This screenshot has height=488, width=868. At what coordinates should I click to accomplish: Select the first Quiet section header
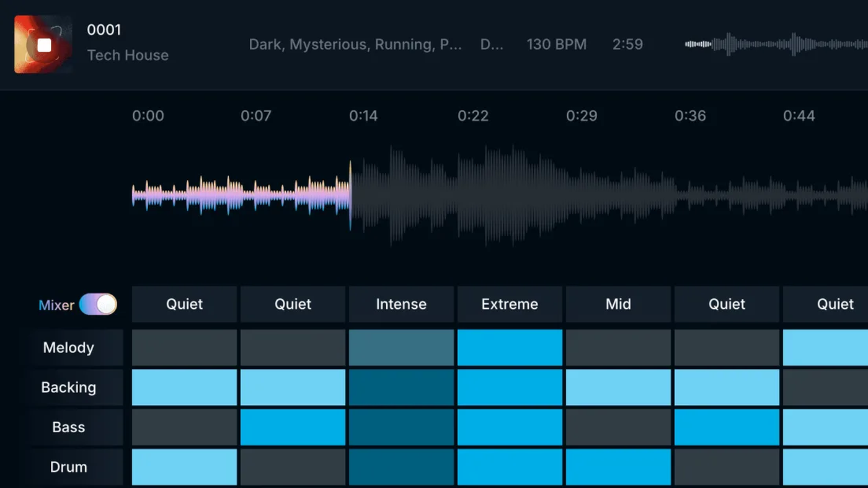point(184,304)
